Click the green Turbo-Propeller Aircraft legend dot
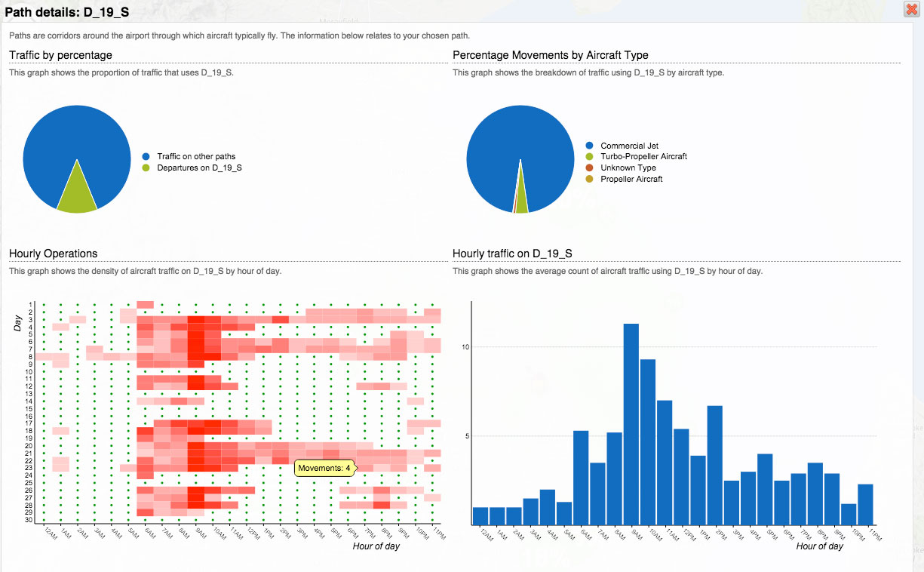The image size is (924, 572). click(589, 157)
